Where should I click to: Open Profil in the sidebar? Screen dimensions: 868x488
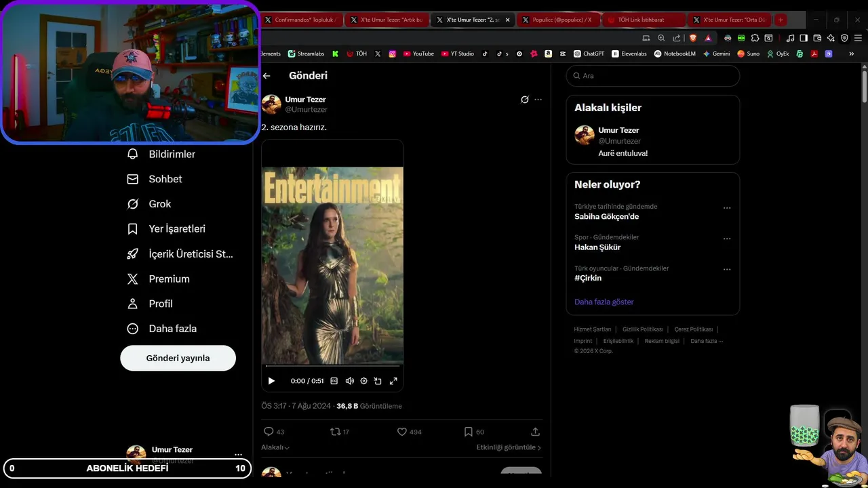pyautogui.click(x=149, y=304)
